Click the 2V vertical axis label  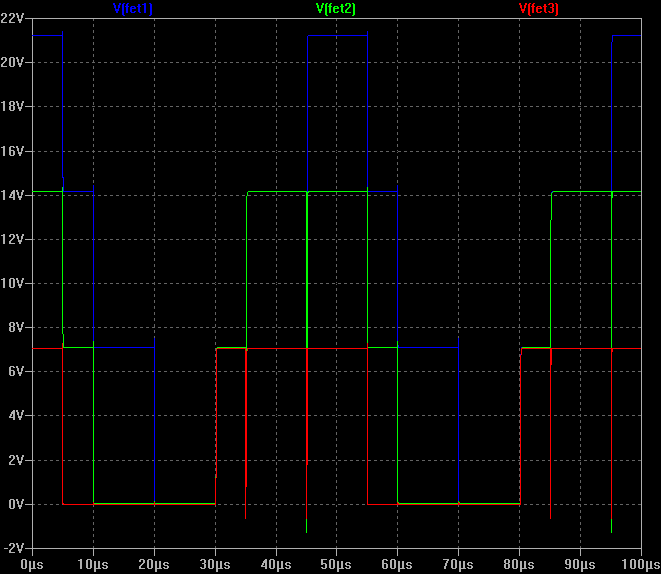pos(16,460)
